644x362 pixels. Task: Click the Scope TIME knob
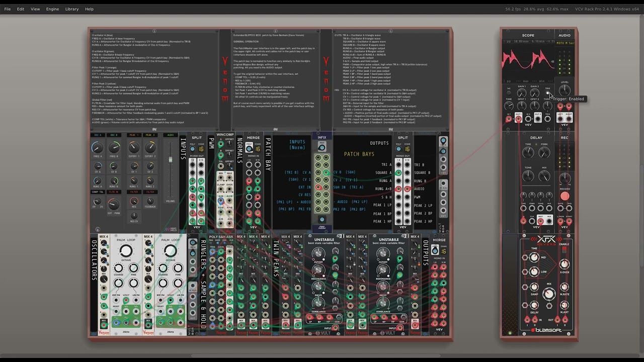[x=509, y=106]
